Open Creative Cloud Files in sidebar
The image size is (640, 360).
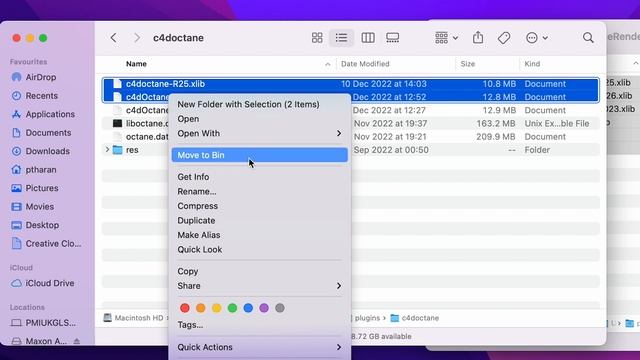pos(53,244)
